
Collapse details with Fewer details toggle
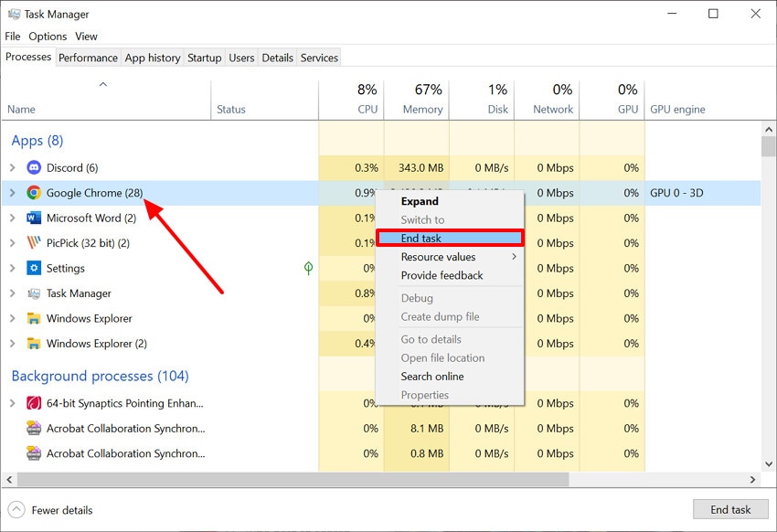(51, 510)
